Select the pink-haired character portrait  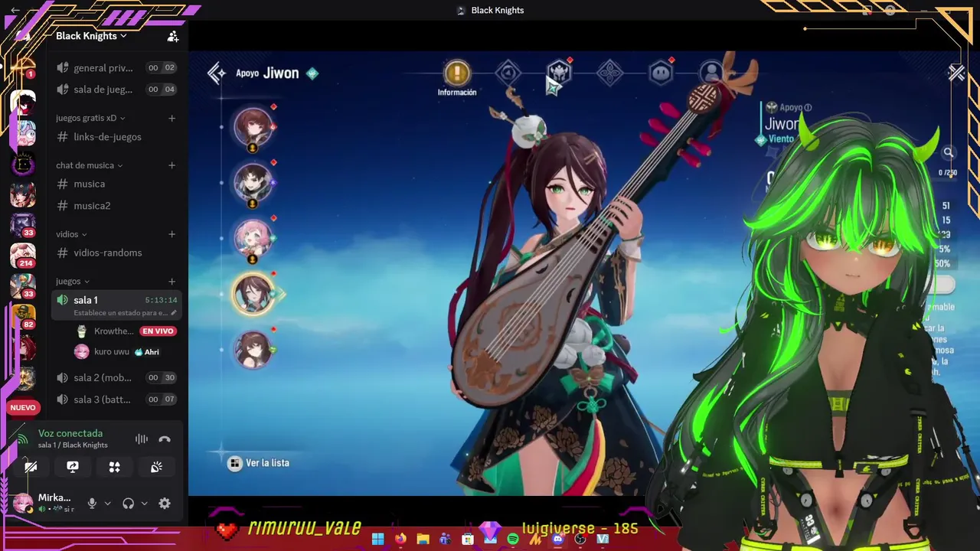tap(253, 238)
